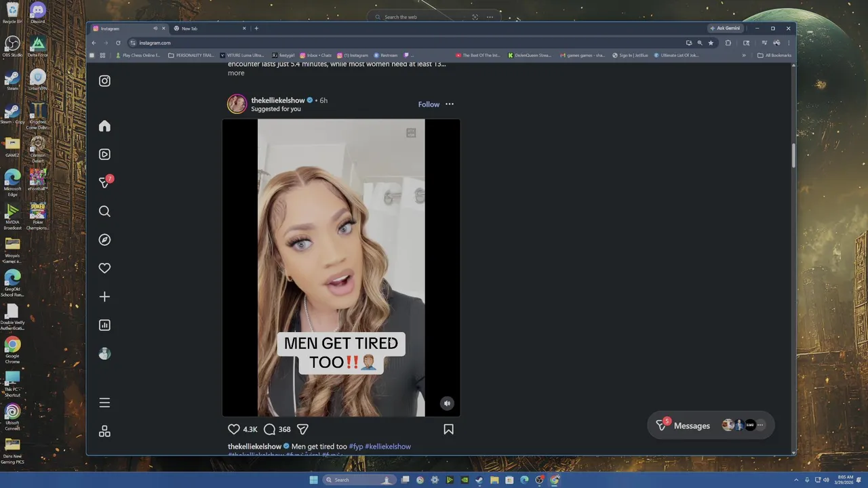Play or pause the video post
The image size is (868, 488).
(x=341, y=268)
